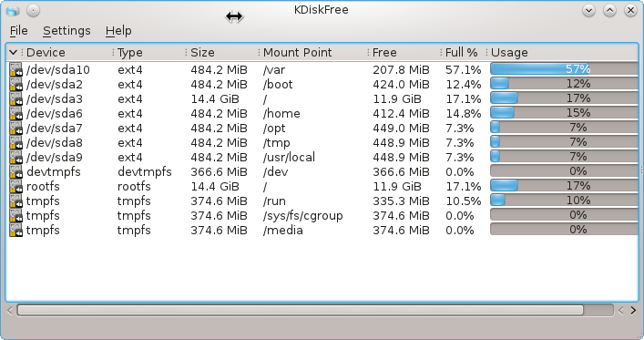The height and width of the screenshot is (340, 644).
Task: Click the disk icon for rootfs
Action: [16, 186]
